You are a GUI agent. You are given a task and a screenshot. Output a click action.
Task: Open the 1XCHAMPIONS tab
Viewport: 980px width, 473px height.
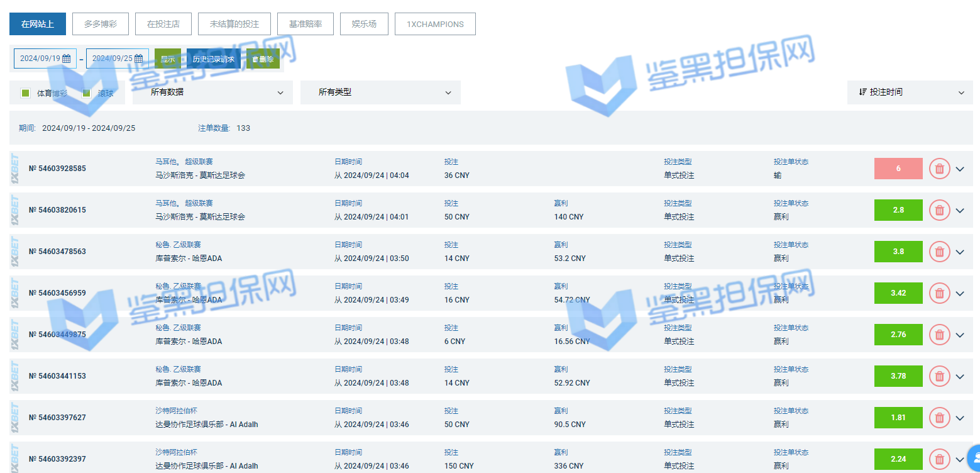click(x=435, y=25)
